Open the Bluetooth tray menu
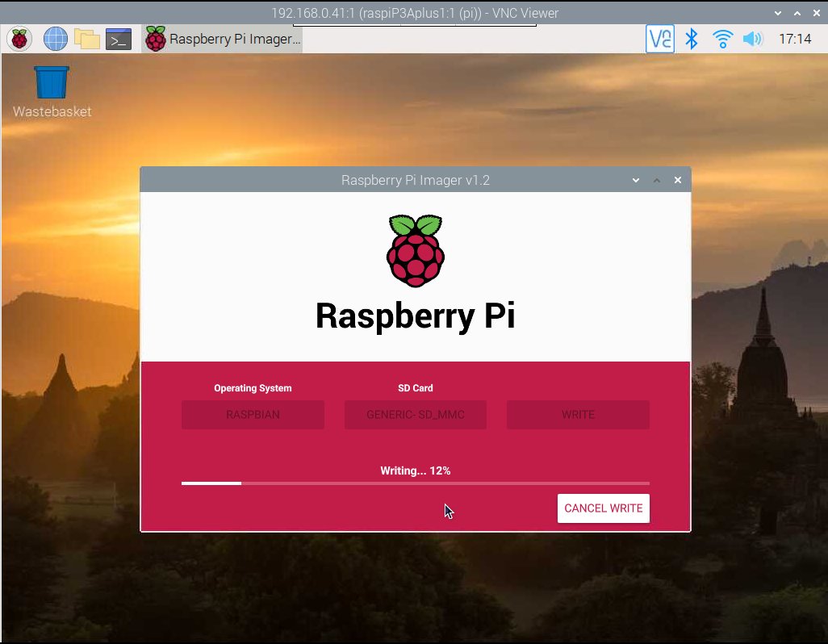Image resolution: width=828 pixels, height=644 pixels. coord(692,39)
